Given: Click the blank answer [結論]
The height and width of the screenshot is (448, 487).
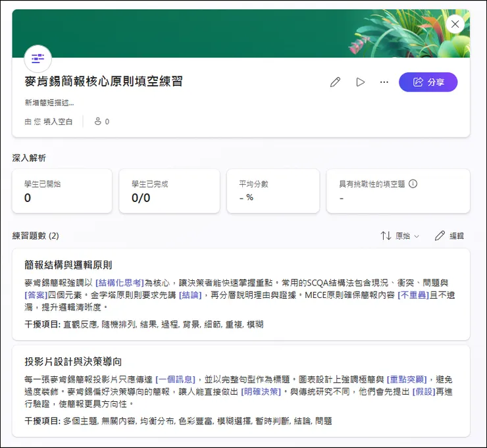Looking at the screenshot, I should [190, 295].
